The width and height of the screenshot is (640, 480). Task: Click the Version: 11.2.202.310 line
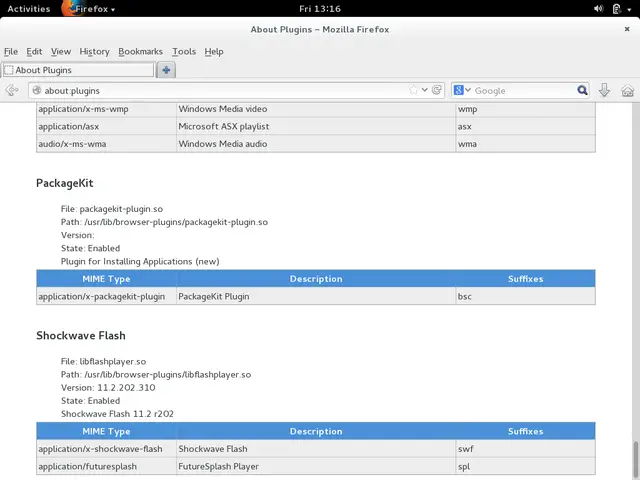(x=108, y=388)
